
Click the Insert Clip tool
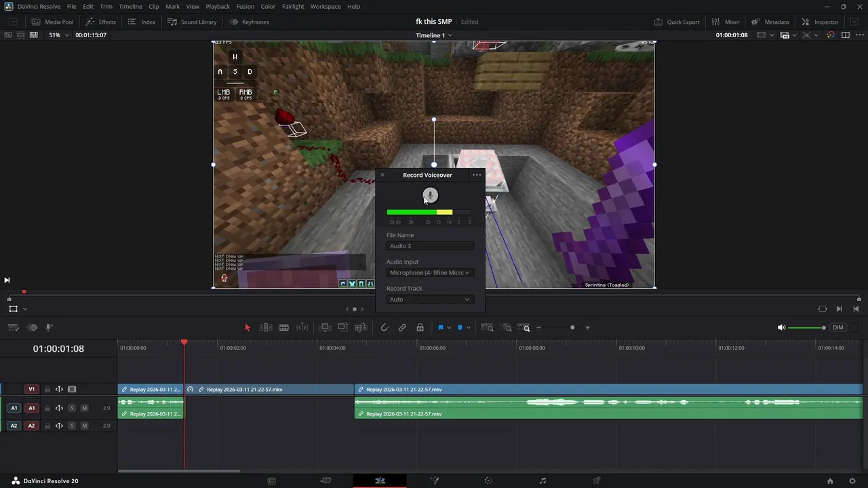(325, 327)
